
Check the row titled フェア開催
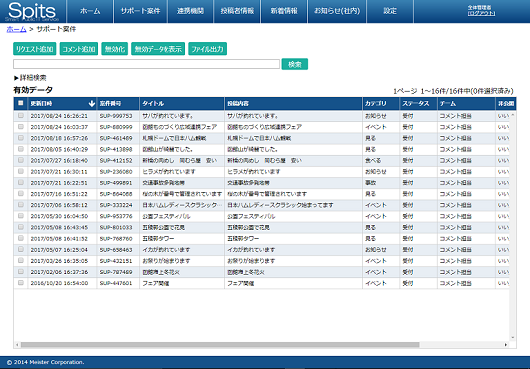coord(21,283)
